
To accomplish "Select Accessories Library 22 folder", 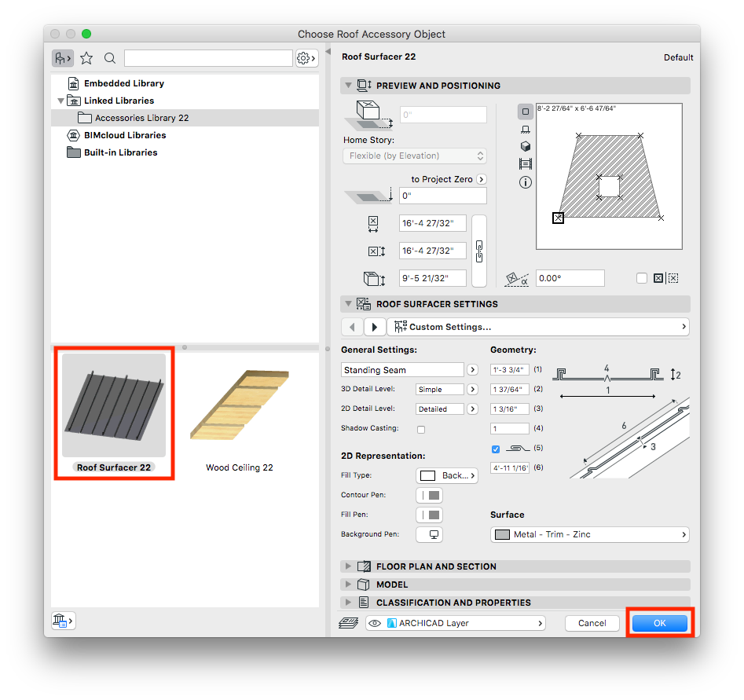I will coord(185,118).
